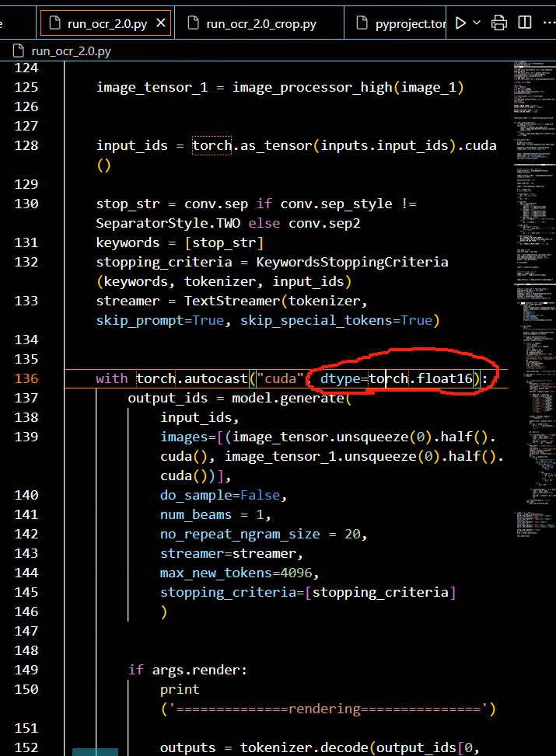This screenshot has width=556, height=756.
Task: Close the run_ocr_2.0.py tab
Action: click(x=162, y=23)
